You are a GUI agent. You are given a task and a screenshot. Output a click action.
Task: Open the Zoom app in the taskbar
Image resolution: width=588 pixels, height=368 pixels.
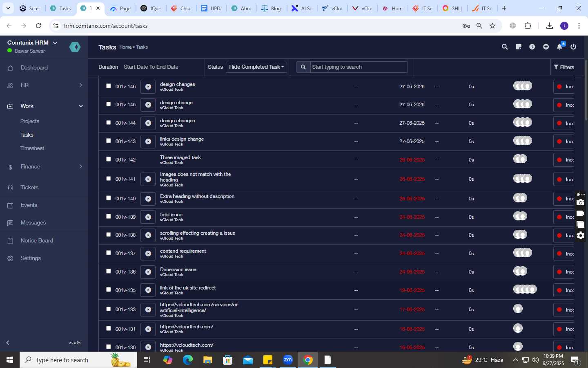pos(288,360)
